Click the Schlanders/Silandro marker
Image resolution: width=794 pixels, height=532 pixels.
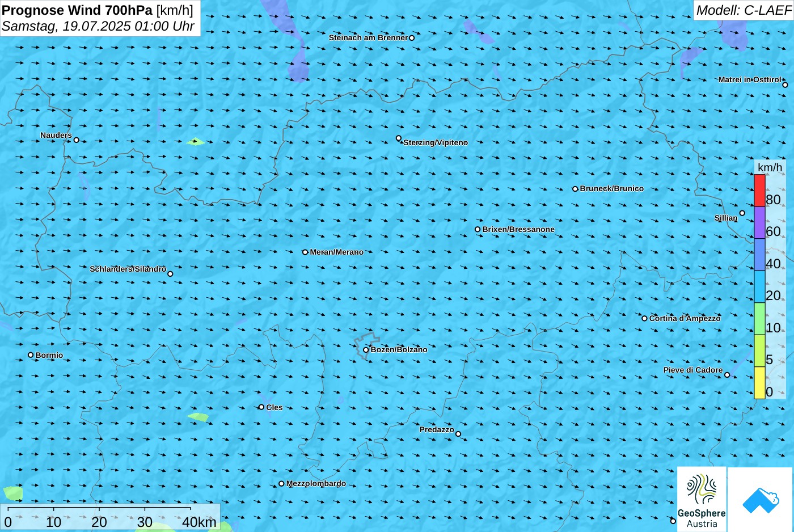[x=170, y=274]
